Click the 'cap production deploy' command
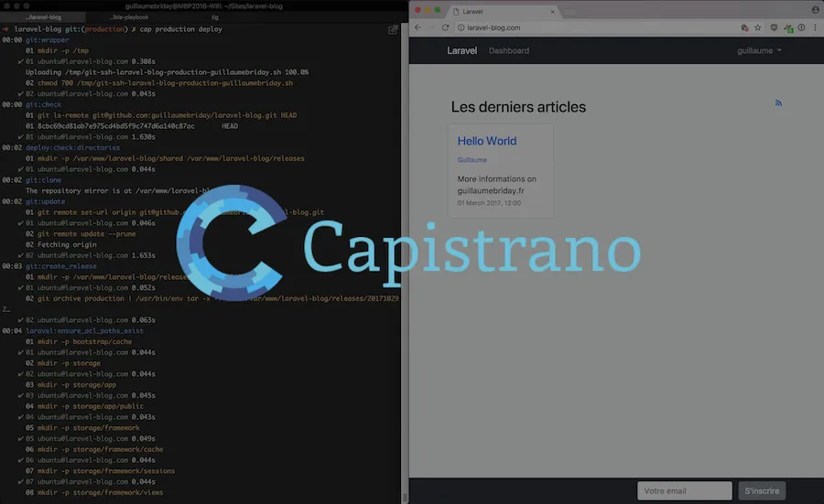The width and height of the screenshot is (824, 504). [180, 29]
